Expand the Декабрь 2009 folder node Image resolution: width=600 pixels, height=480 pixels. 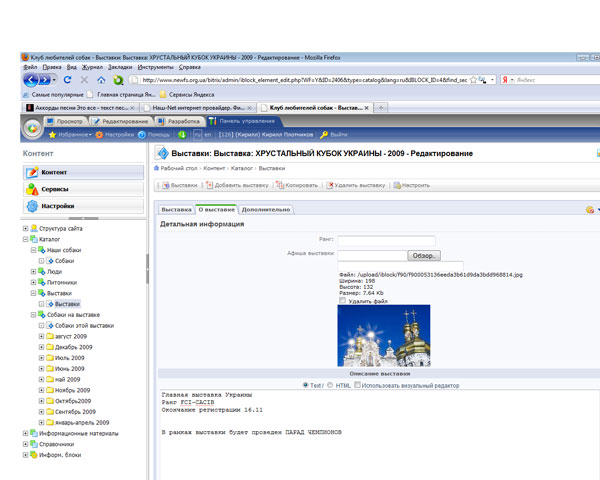[x=41, y=347]
